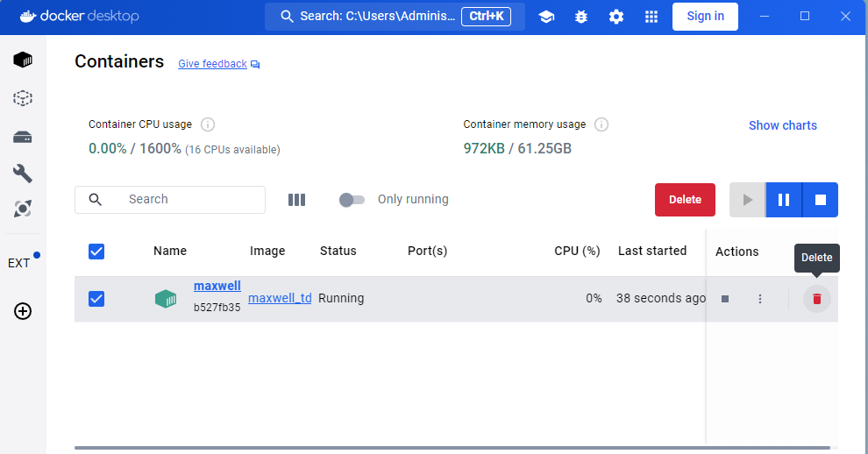Open the Volumes view in sidebar
The image size is (868, 454).
coord(23,137)
